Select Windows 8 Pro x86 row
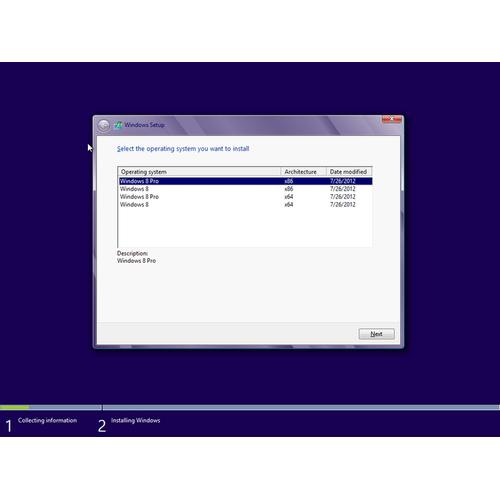This screenshot has height=500, width=500. [245, 181]
